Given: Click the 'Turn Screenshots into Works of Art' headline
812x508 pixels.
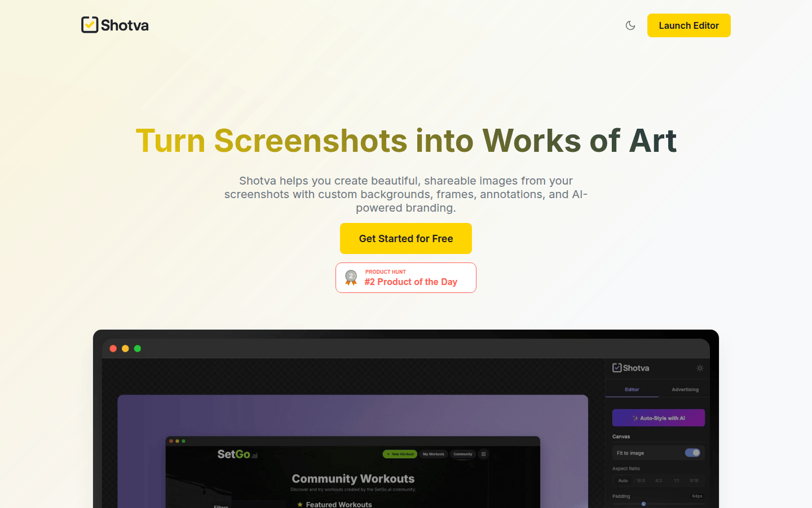Looking at the screenshot, I should tap(406, 141).
